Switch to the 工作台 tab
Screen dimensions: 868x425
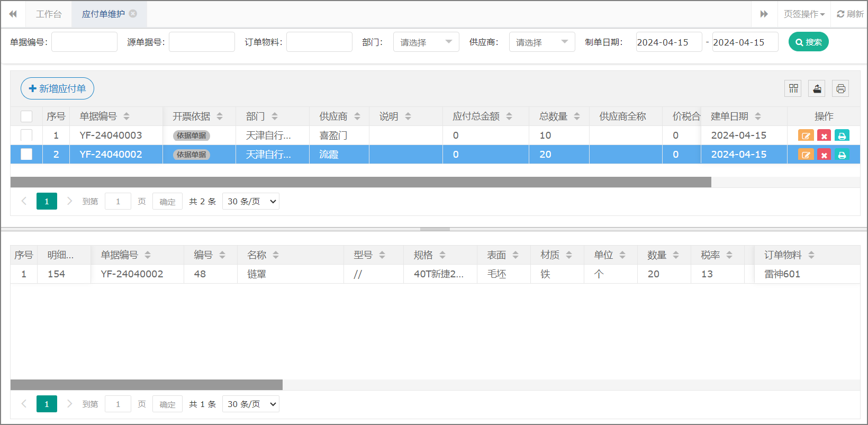coord(49,14)
